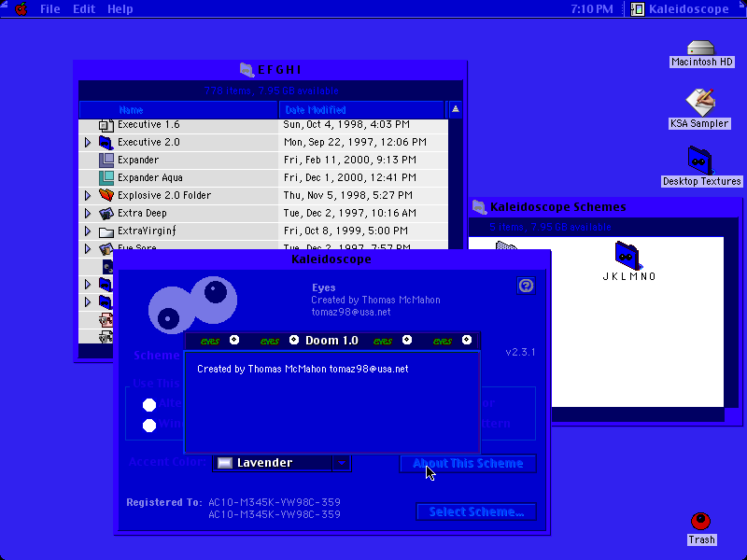
Task: Select the KSA Sampler desktop icon
Action: [699, 102]
